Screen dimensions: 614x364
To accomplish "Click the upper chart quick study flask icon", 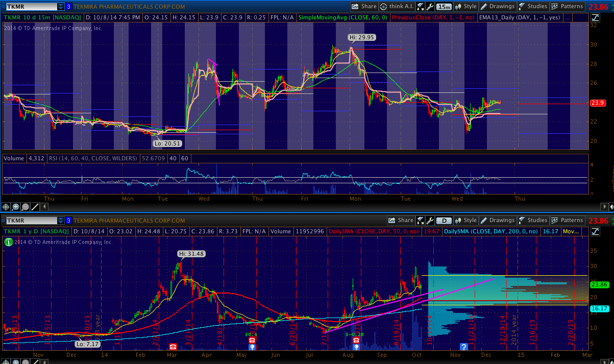I will pos(421,7).
